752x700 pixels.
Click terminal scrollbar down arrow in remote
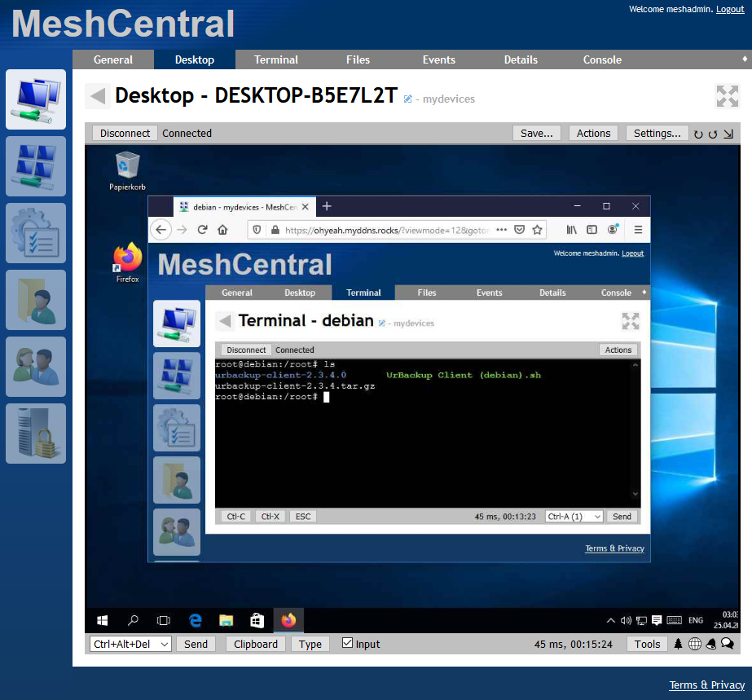[x=635, y=494]
